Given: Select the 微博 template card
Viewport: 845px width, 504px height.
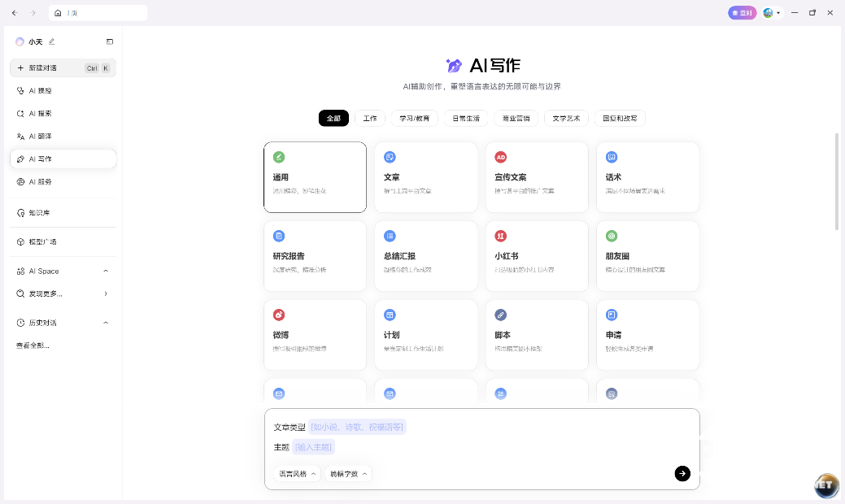Looking at the screenshot, I should click(x=315, y=334).
